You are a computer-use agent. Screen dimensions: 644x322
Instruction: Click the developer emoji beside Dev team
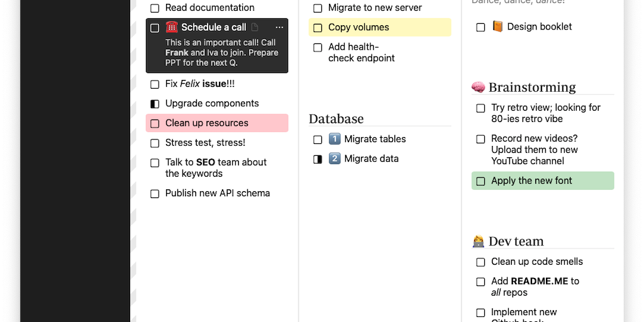[x=478, y=241]
